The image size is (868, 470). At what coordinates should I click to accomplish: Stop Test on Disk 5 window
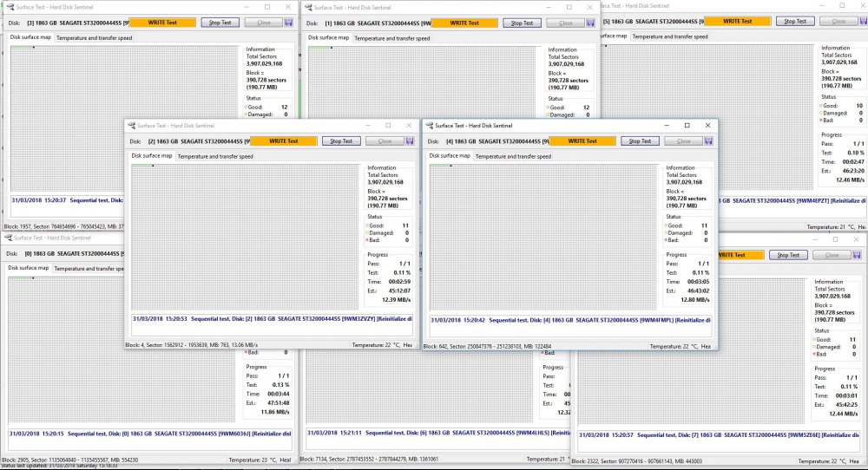click(795, 21)
